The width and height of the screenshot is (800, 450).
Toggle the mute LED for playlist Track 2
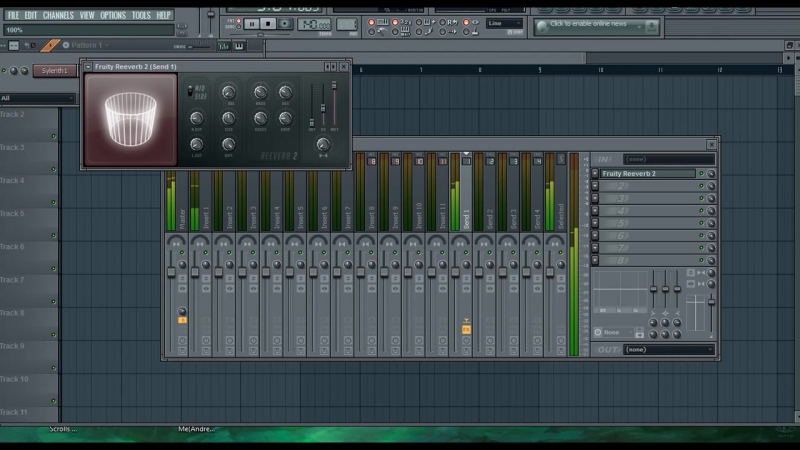pyautogui.click(x=53, y=136)
